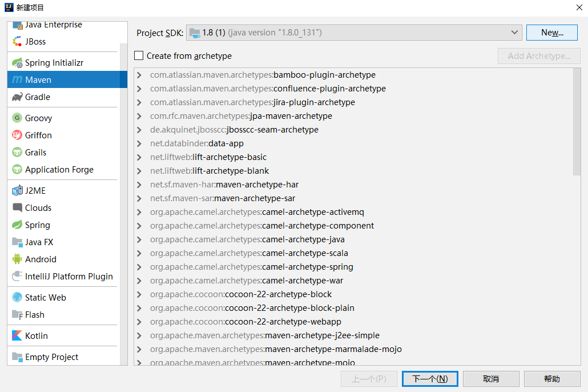The height and width of the screenshot is (392, 588).
Task: Select cocoon-22-archetype-webapp row
Action: (x=353, y=322)
